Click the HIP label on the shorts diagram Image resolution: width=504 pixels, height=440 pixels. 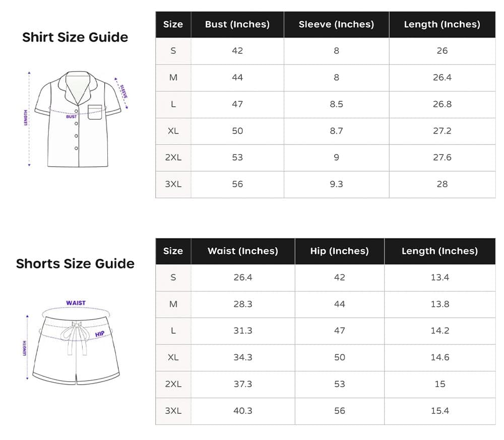[100, 334]
